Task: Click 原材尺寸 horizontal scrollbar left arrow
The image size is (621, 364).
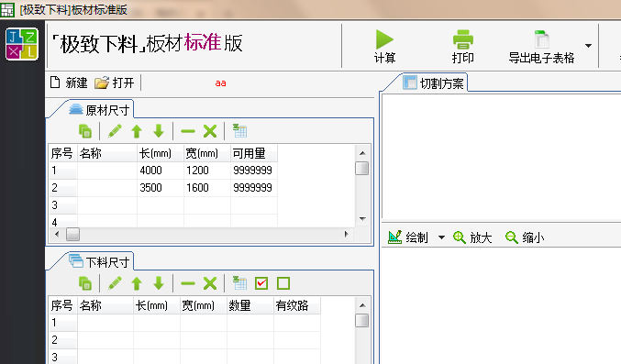Action: (x=57, y=234)
